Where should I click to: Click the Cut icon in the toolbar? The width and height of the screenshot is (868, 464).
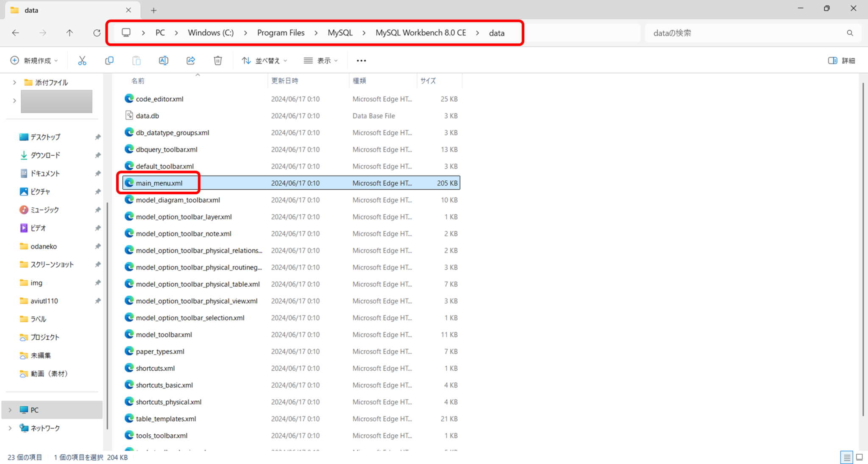[82, 60]
